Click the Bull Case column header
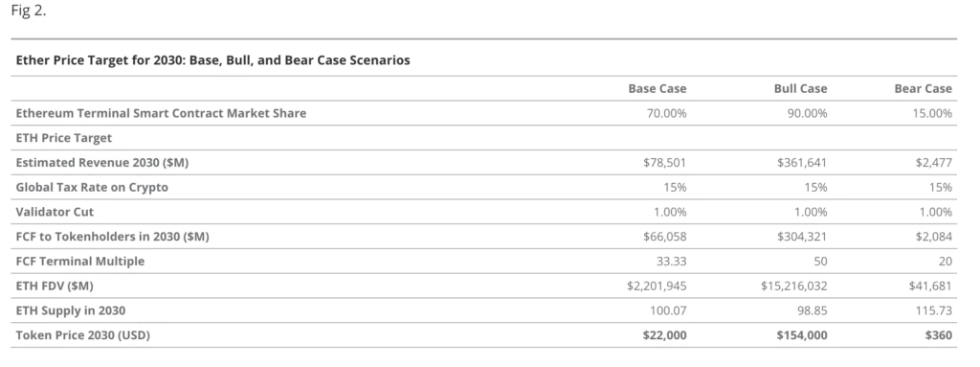This screenshot has width=980, height=367. [800, 88]
